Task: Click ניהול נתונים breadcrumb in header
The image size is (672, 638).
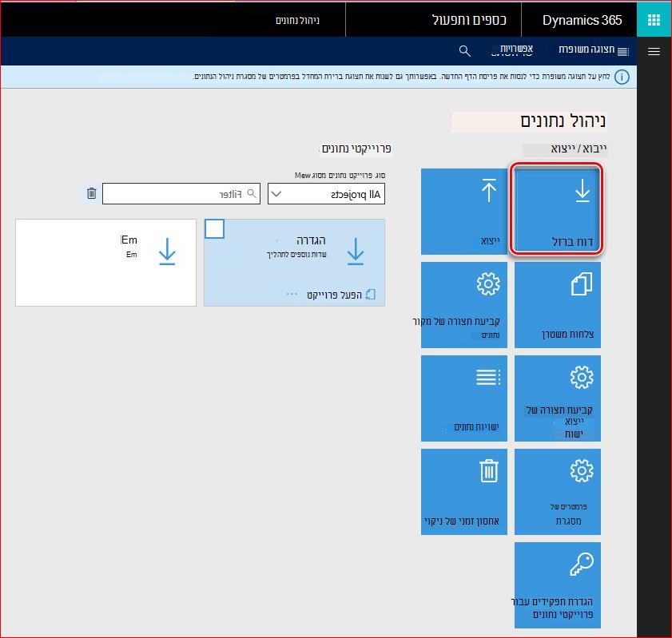Action: click(x=297, y=21)
